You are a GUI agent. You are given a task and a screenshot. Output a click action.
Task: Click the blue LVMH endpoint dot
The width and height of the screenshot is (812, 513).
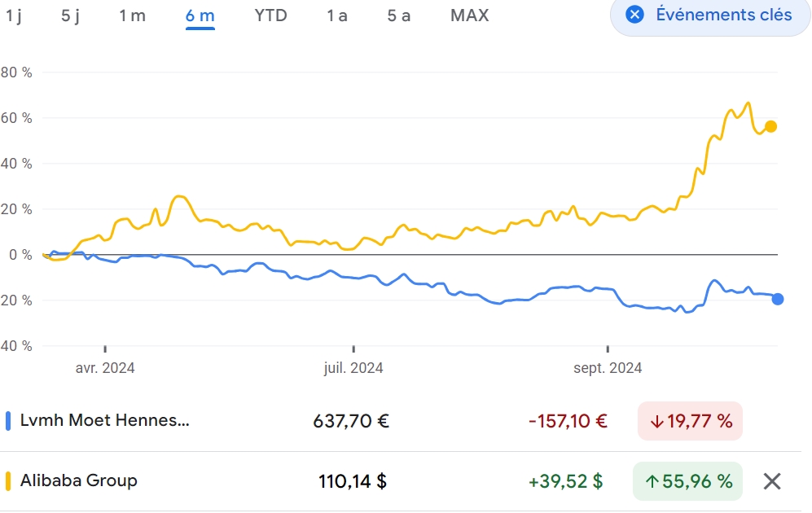coord(778,299)
